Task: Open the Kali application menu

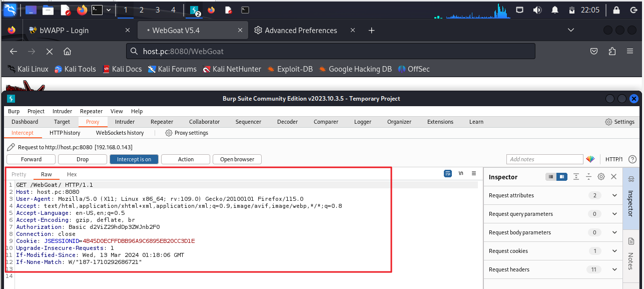Action: click(10, 10)
